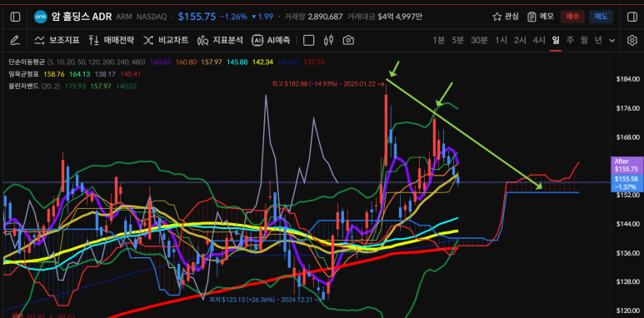Switch to 30분 timeframe

click(x=479, y=40)
